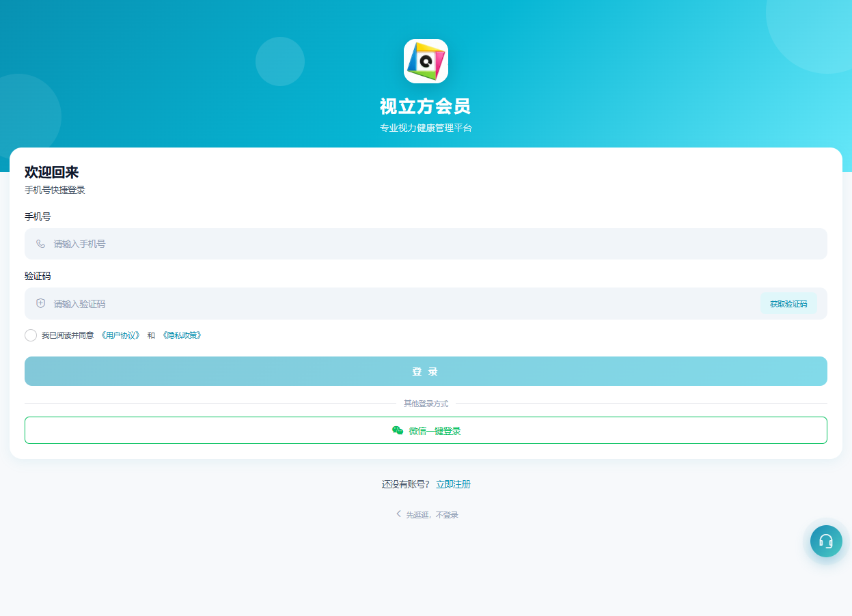
Task: Click the 其他登录方式 divider label
Action: [x=426, y=404]
